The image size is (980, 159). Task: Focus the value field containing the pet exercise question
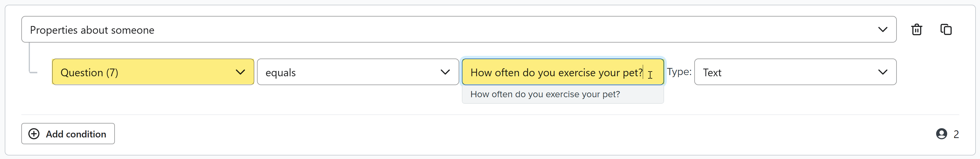coord(563,72)
